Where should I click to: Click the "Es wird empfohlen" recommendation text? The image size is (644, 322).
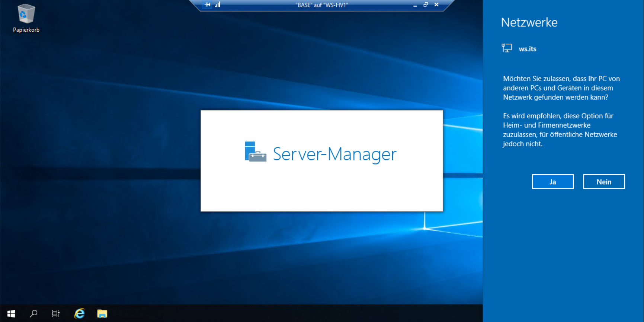(x=560, y=130)
